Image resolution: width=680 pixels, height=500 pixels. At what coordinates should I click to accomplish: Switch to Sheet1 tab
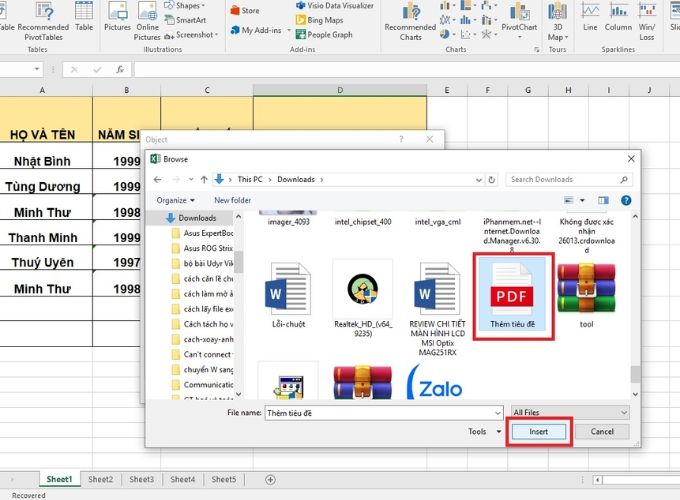point(59,479)
